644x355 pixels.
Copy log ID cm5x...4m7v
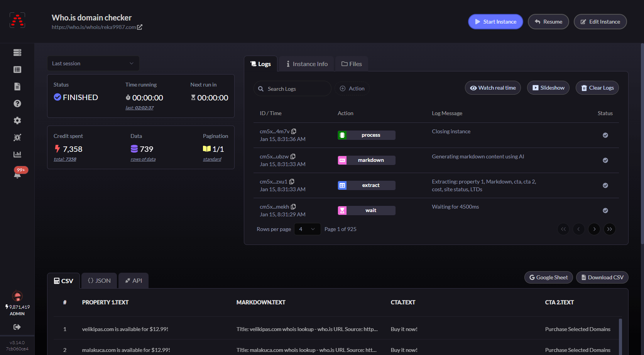294,131
